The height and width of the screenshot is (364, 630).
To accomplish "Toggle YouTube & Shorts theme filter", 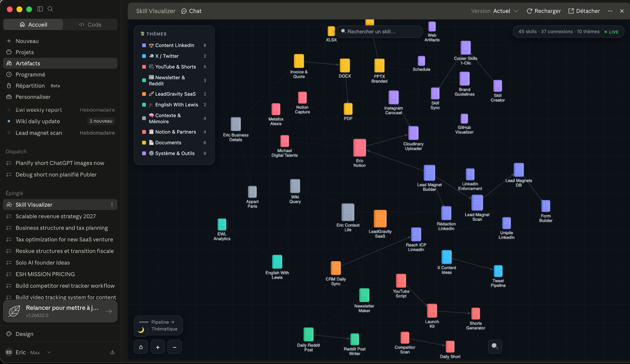I will [x=174, y=67].
